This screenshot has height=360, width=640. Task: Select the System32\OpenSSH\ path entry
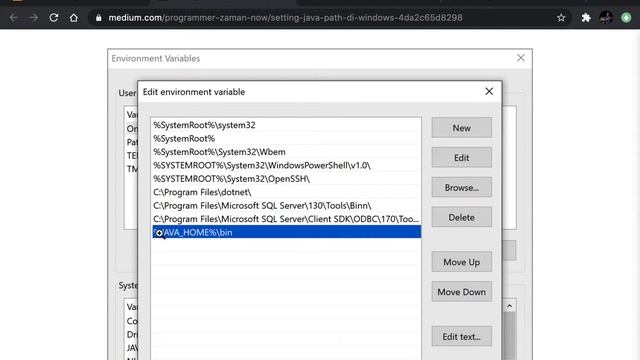pos(286,179)
